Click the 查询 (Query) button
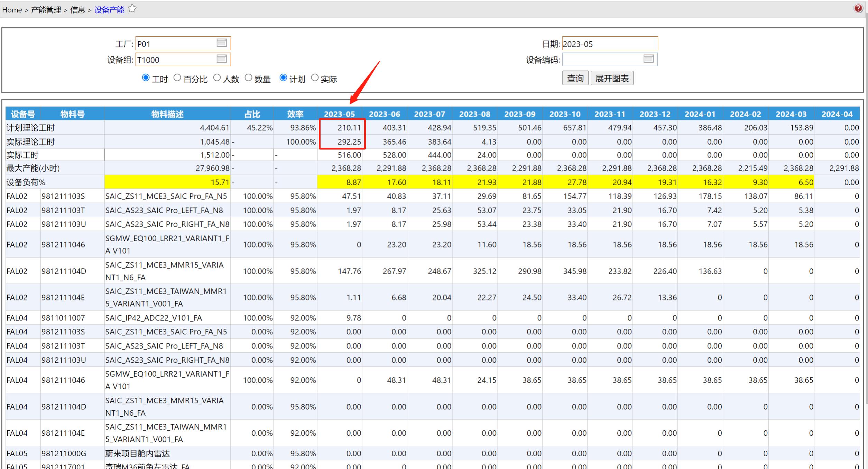The width and height of the screenshot is (868, 469). 574,78
